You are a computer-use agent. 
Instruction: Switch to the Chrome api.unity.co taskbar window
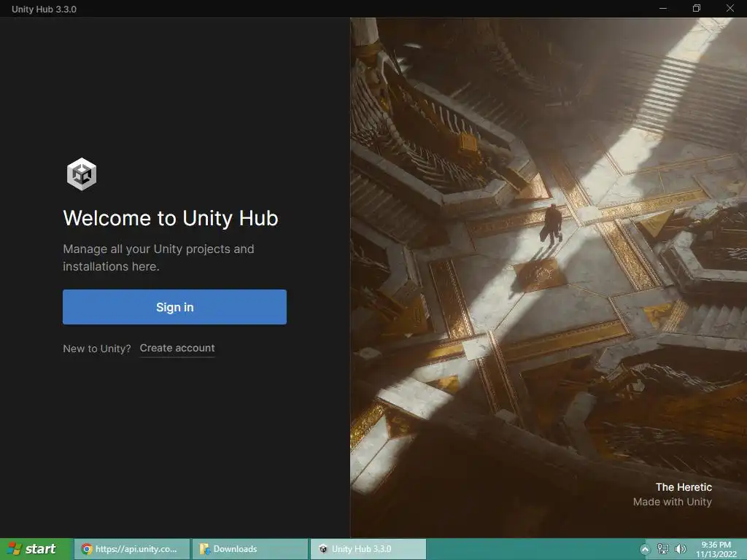pyautogui.click(x=132, y=549)
